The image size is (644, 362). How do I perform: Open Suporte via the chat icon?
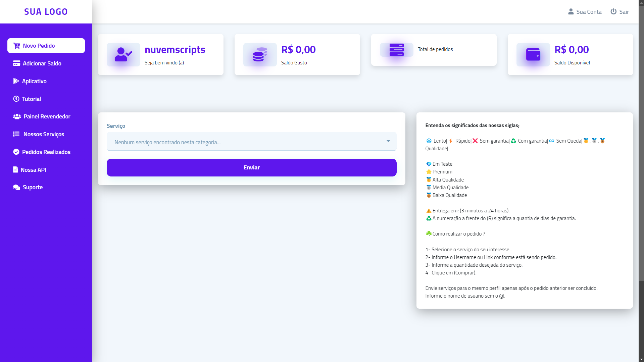tap(16, 187)
